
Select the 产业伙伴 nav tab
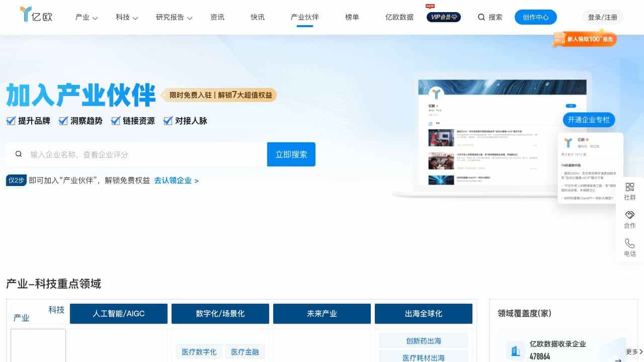click(305, 17)
